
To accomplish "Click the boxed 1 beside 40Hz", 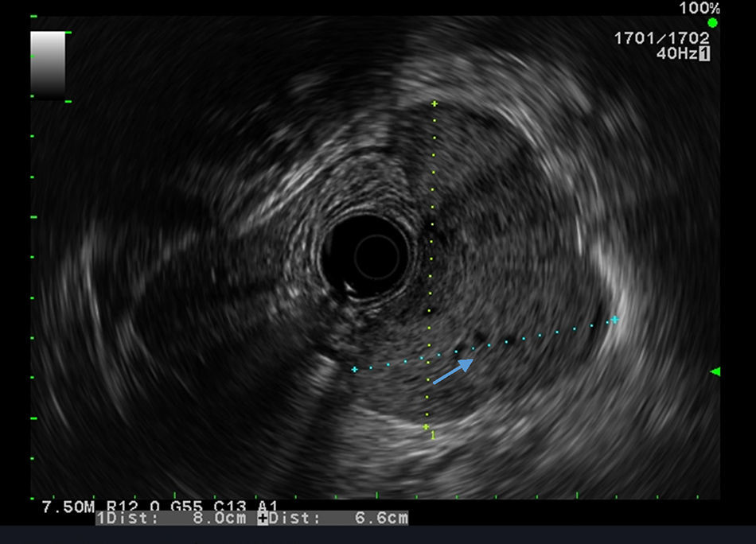I will point(704,53).
